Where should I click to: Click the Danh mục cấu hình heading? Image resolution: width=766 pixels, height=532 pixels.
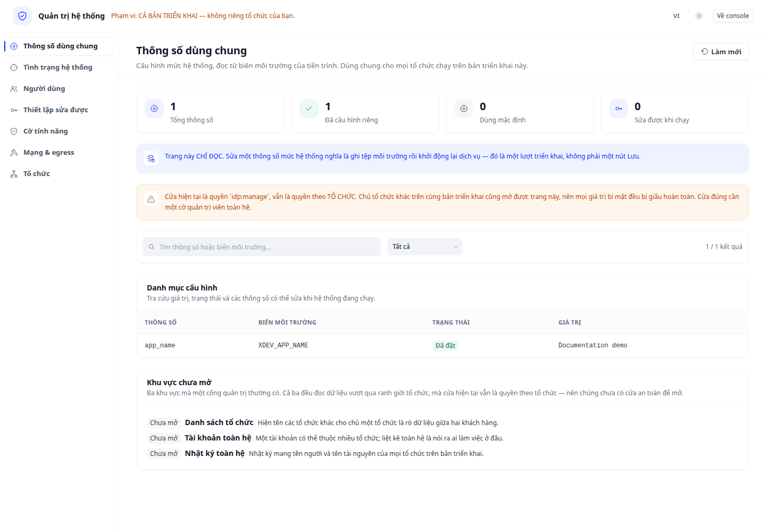tap(182, 288)
